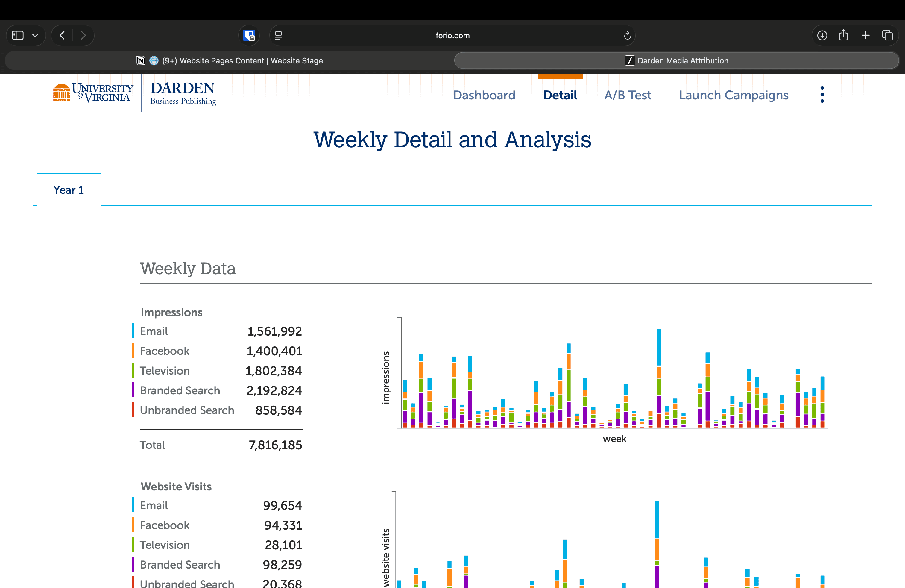905x588 pixels.
Task: Add a new tab with plus icon
Action: [x=865, y=35]
